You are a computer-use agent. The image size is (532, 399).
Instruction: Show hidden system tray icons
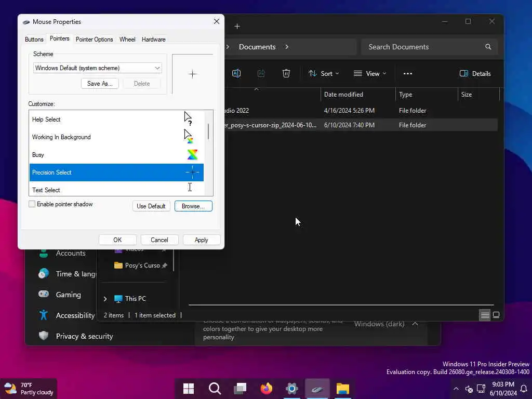pyautogui.click(x=456, y=389)
